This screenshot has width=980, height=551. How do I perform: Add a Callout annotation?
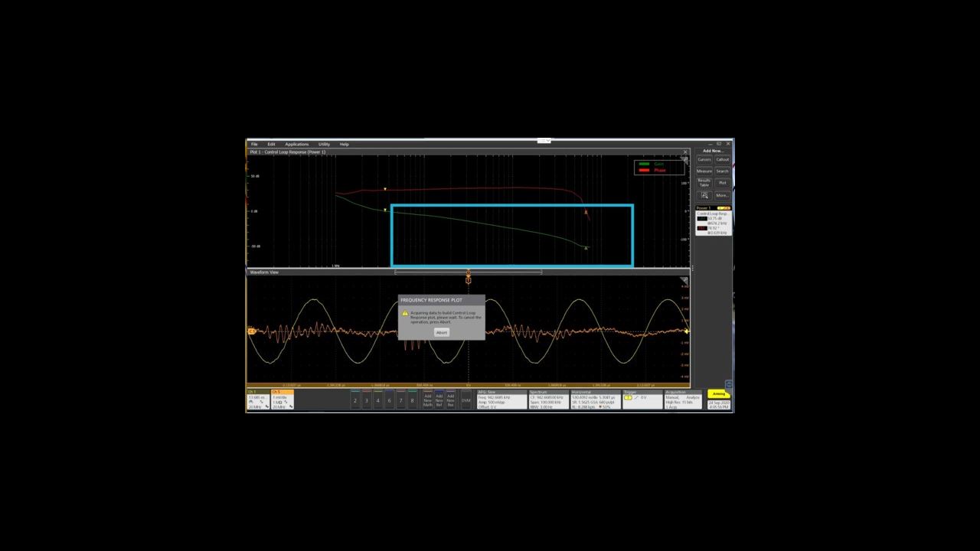[722, 159]
